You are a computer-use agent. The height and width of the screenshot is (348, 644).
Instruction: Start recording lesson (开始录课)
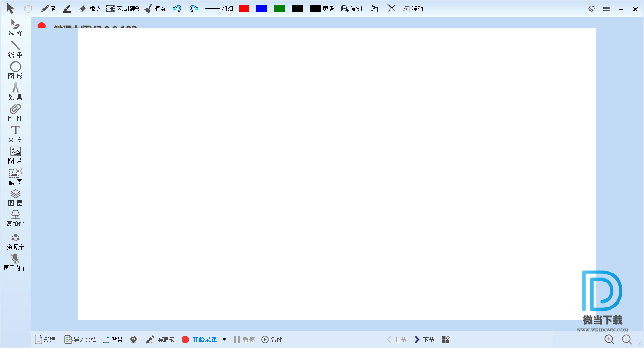point(199,340)
